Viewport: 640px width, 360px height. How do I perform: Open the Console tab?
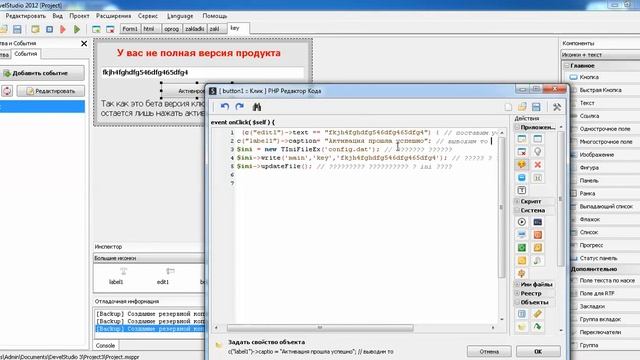[105, 345]
